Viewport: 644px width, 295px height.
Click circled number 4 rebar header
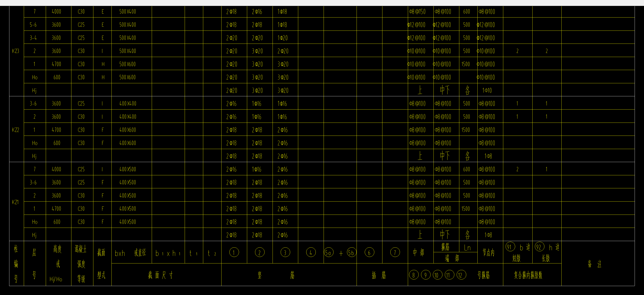311,252
